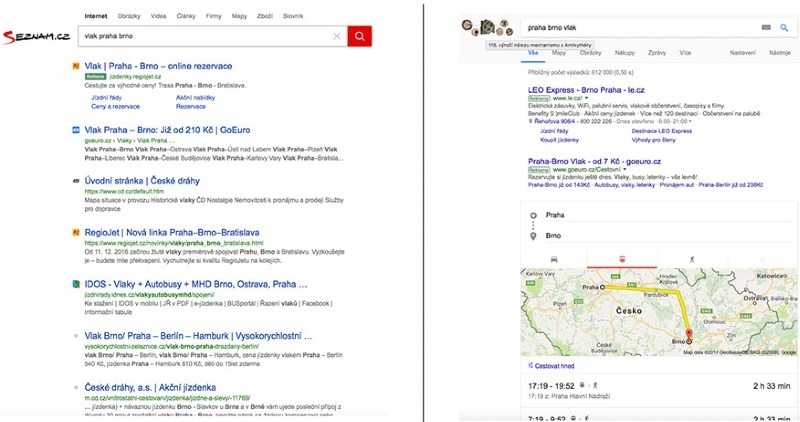Click Jízdní řády under the RegioJet ad
The image size is (800, 422).
pyautogui.click(x=107, y=97)
